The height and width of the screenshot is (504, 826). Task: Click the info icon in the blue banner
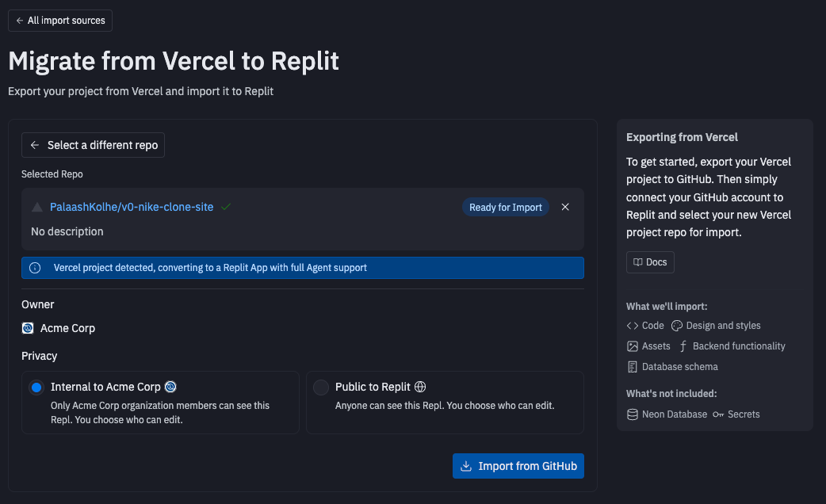click(35, 268)
